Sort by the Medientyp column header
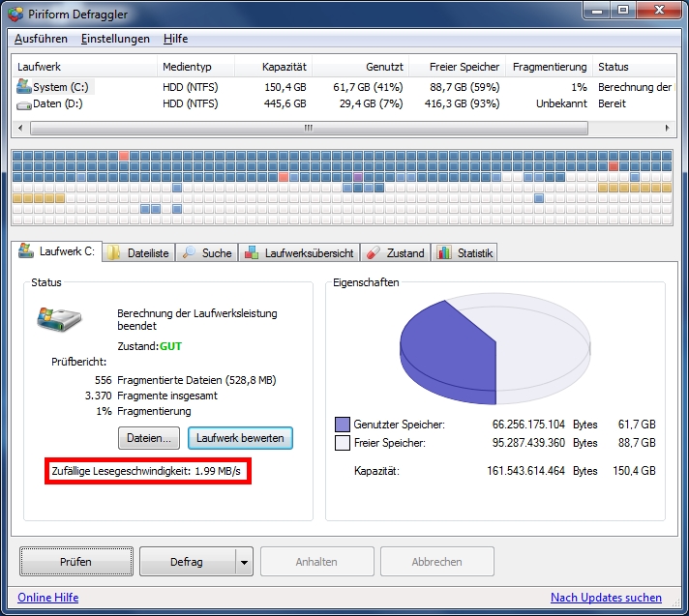 point(195,67)
